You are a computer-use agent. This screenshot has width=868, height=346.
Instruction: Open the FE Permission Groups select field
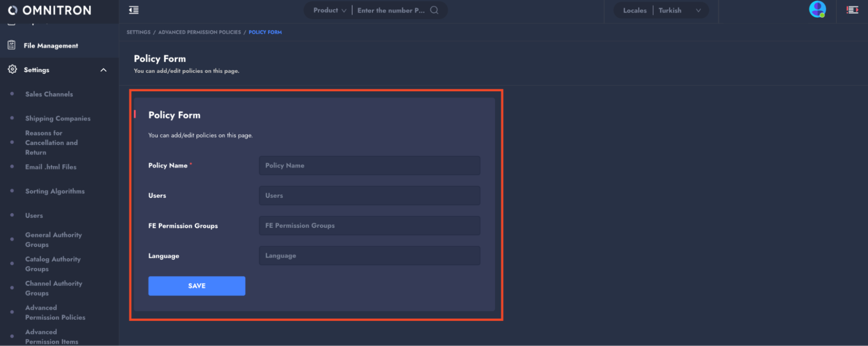[370, 226]
